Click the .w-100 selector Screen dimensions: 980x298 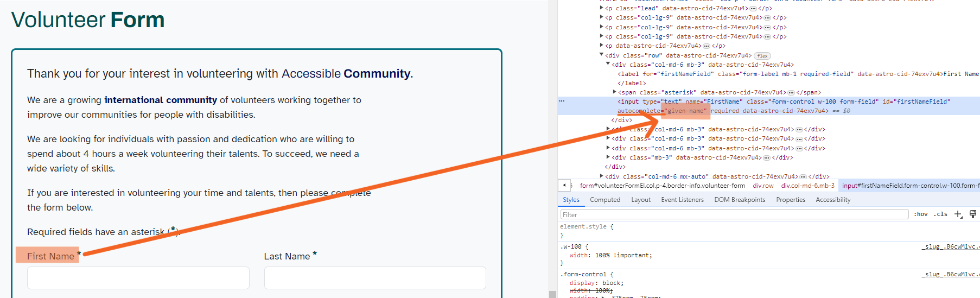[570, 246]
